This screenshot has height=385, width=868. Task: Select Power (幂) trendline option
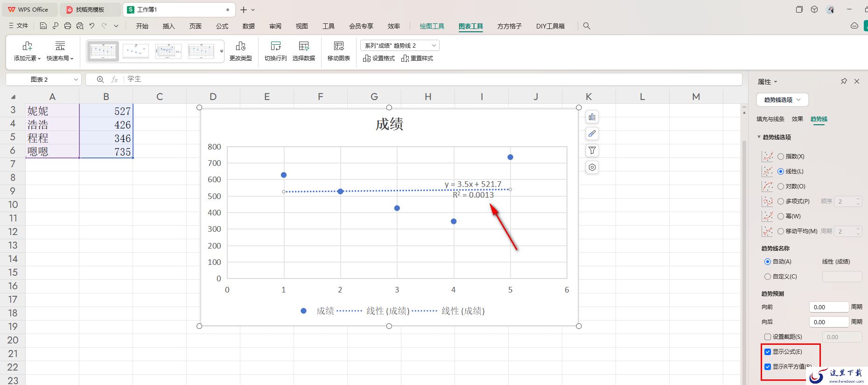pyautogui.click(x=781, y=216)
